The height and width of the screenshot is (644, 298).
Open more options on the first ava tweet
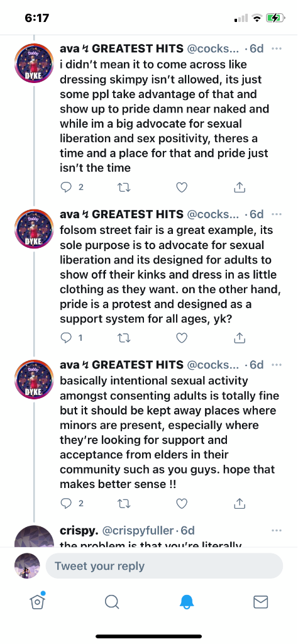pyautogui.click(x=277, y=48)
